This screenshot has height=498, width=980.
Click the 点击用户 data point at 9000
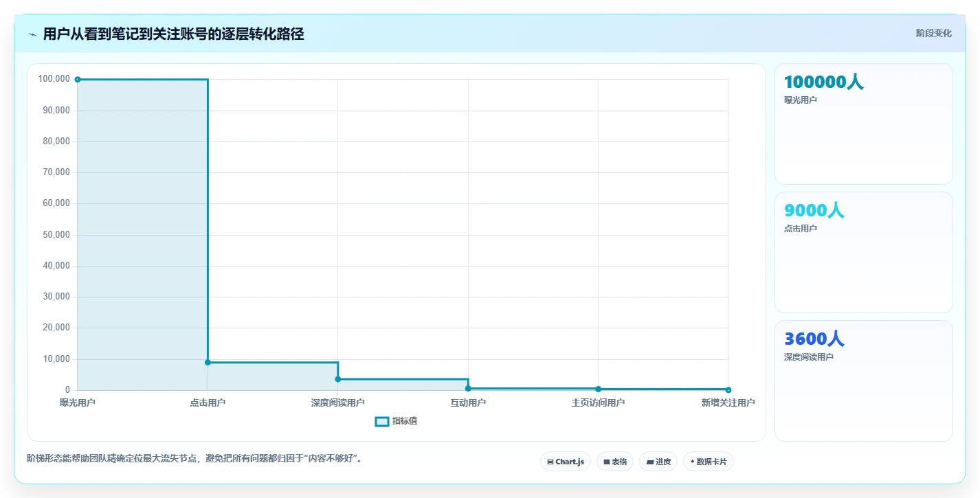click(208, 362)
